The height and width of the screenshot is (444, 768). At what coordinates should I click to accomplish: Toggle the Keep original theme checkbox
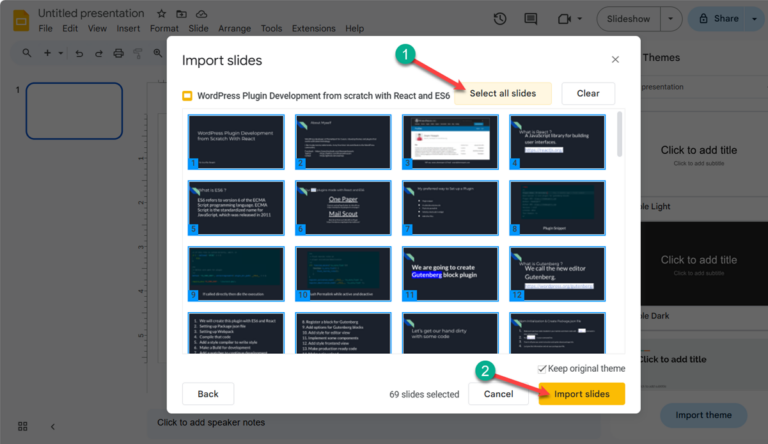(542, 369)
